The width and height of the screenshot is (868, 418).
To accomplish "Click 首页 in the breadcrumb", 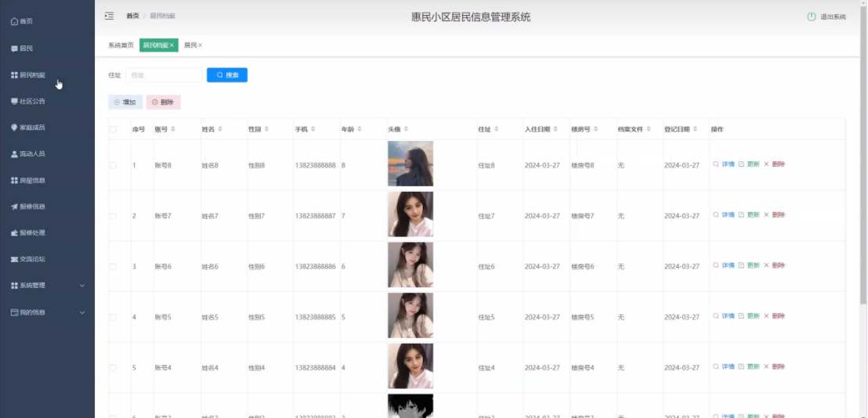I will (133, 16).
